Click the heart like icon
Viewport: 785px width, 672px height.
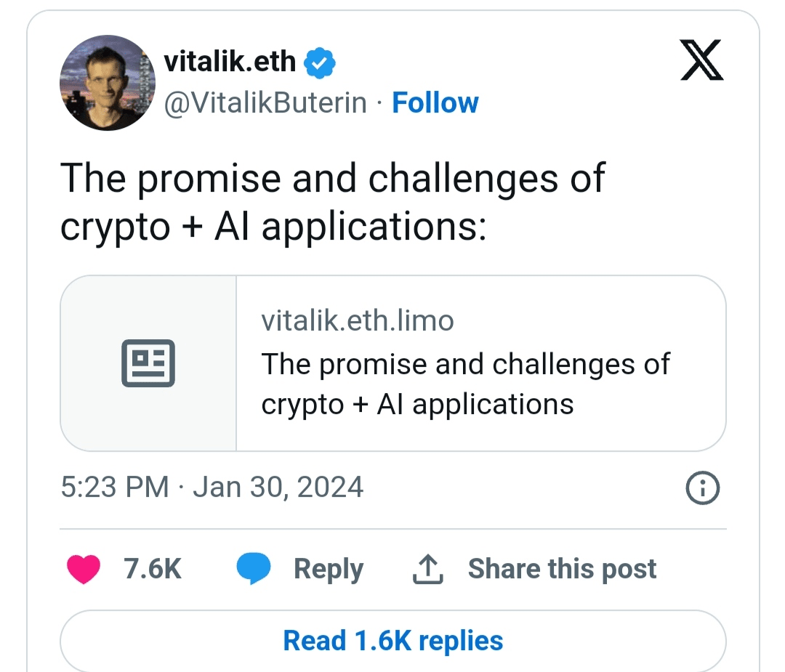[84, 569]
